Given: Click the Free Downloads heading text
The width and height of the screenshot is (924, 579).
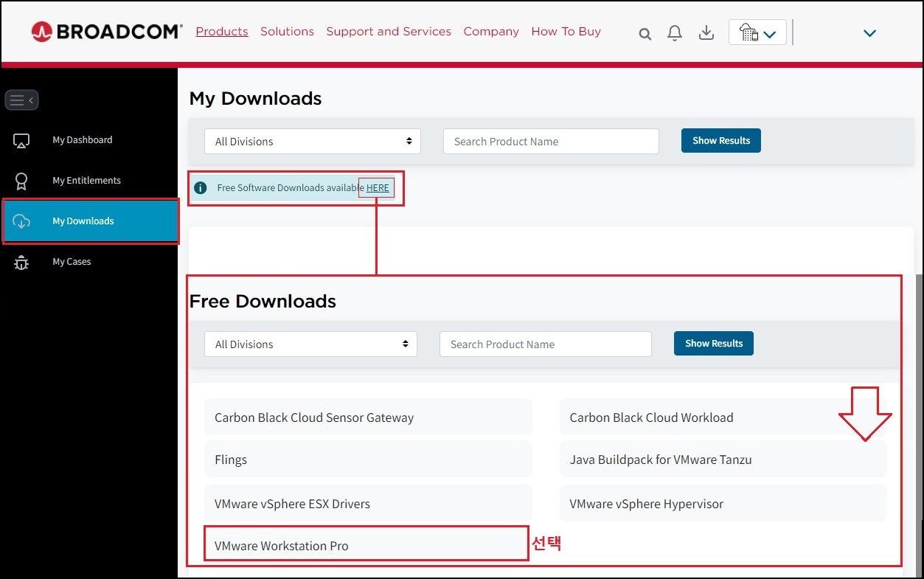Looking at the screenshot, I should click(x=263, y=302).
